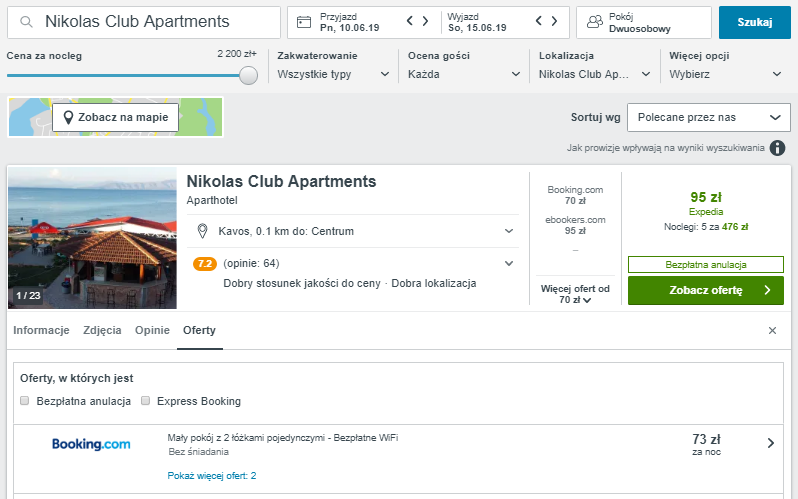Click the hotel photo thumbnail
The width and height of the screenshot is (798, 499).
click(x=93, y=238)
